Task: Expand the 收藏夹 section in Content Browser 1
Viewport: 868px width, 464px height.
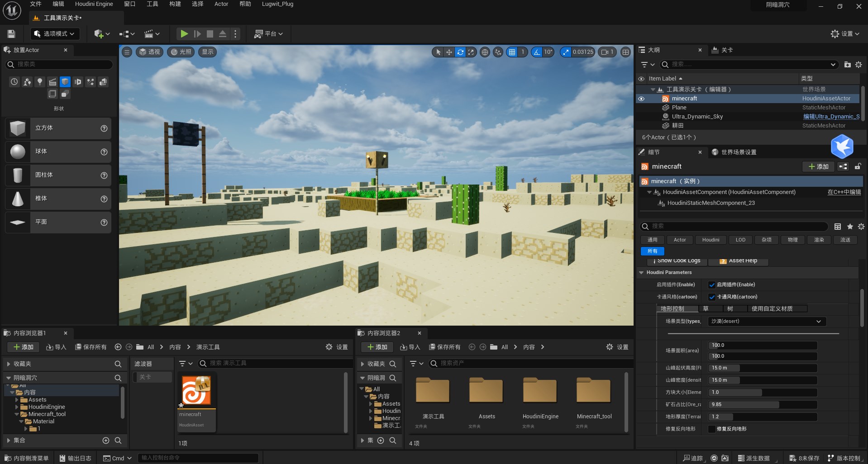Action: (x=8, y=364)
